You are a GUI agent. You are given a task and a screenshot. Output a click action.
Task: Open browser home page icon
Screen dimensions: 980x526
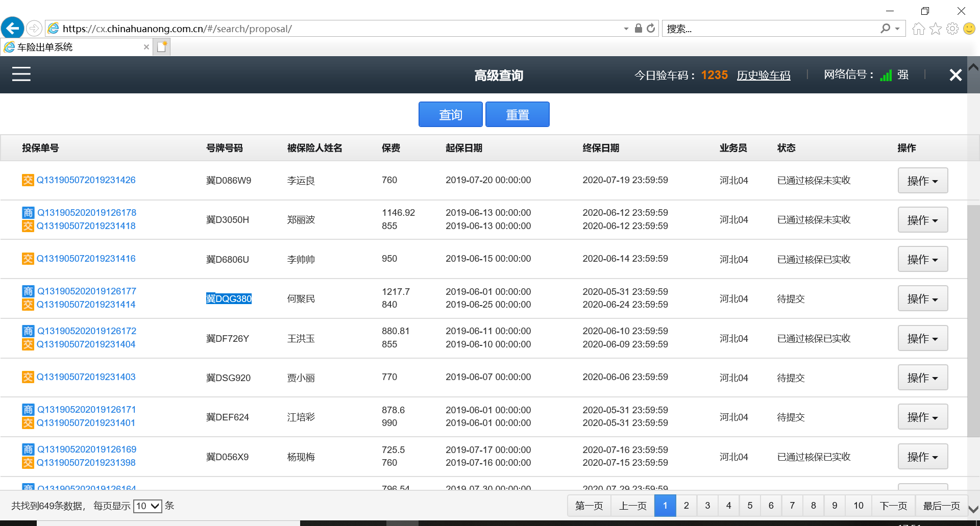(x=918, y=29)
